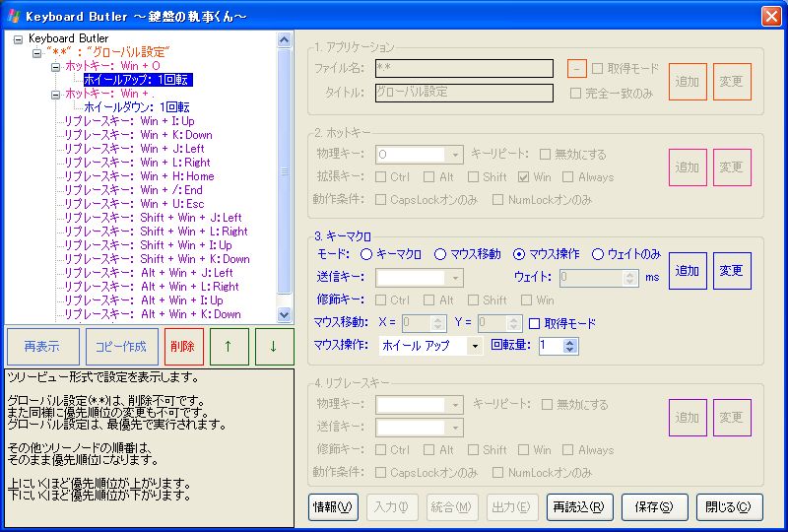Click the コピー作成 button
This screenshot has height=532, width=788.
point(121,347)
